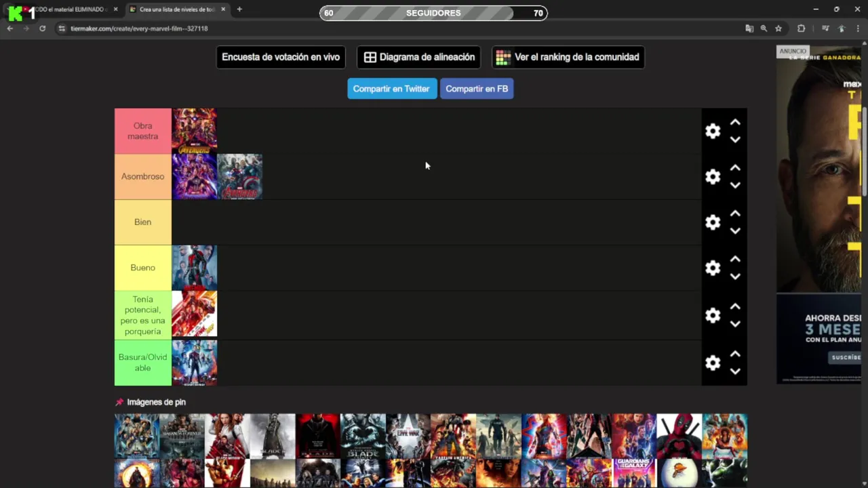Pick the Civil War poster
Screen dimensions: 868x488
point(408,436)
